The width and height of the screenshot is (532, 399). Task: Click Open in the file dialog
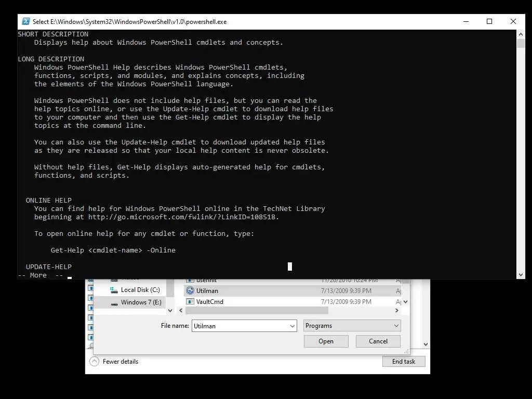[326, 341]
